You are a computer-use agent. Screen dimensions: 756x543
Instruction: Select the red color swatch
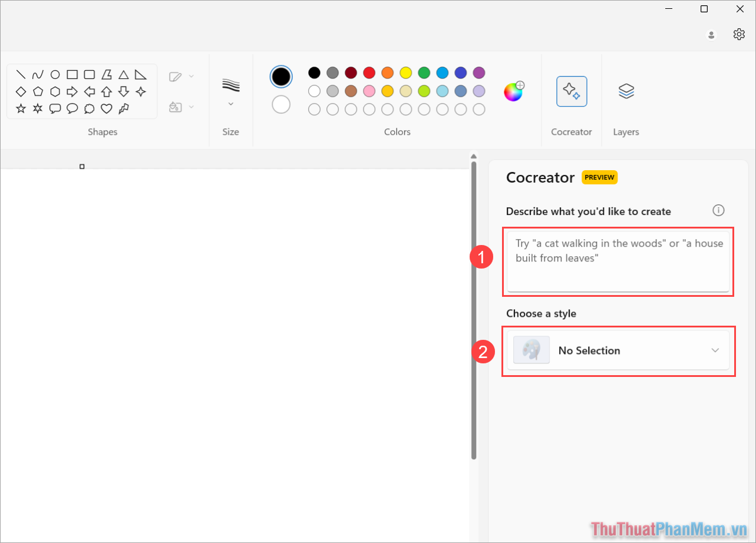click(x=369, y=72)
